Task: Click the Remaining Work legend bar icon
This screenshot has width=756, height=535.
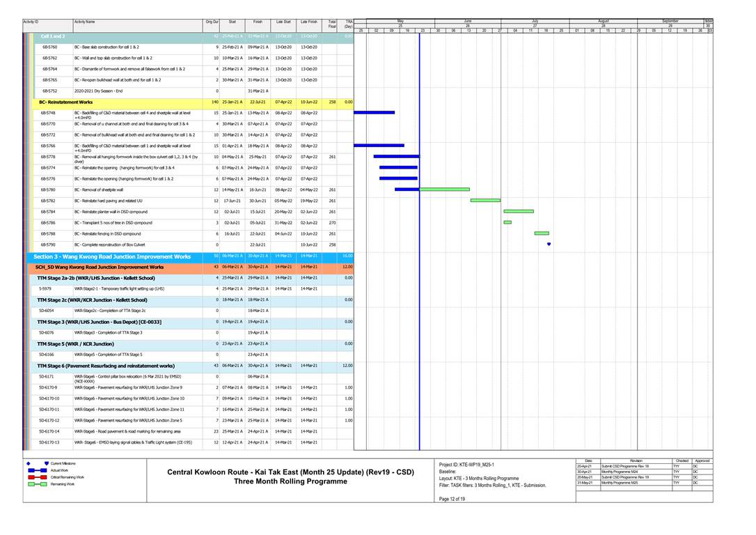Action: pos(38,484)
